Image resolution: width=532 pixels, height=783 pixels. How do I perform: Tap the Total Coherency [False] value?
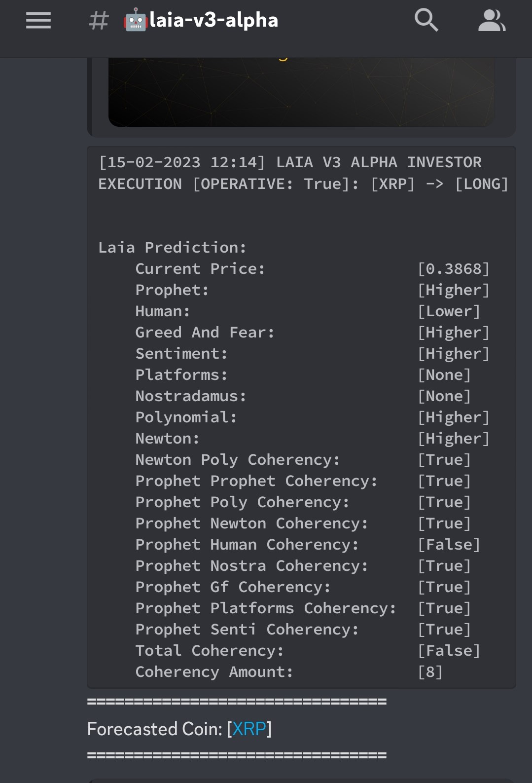449,651
